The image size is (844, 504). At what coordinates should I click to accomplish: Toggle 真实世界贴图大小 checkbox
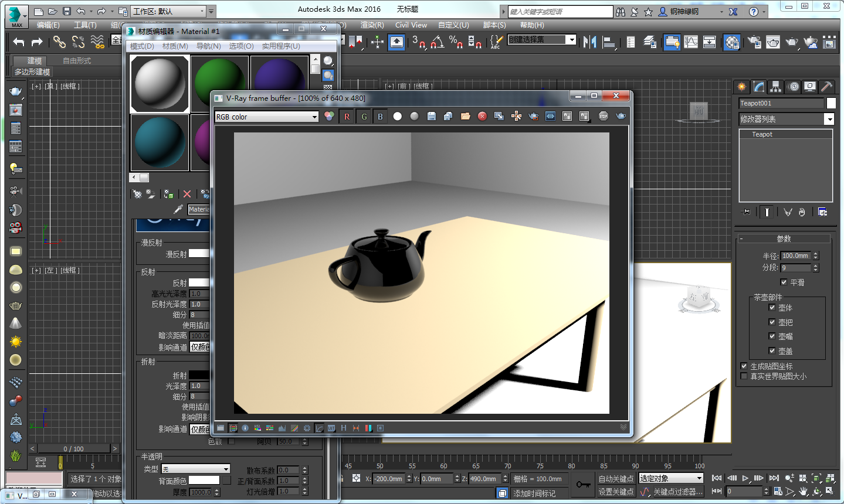click(x=744, y=375)
